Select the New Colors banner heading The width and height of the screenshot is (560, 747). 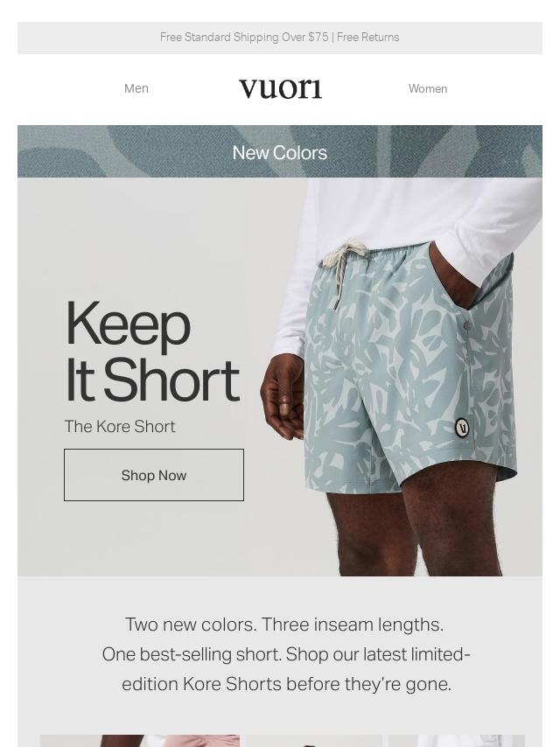(280, 153)
